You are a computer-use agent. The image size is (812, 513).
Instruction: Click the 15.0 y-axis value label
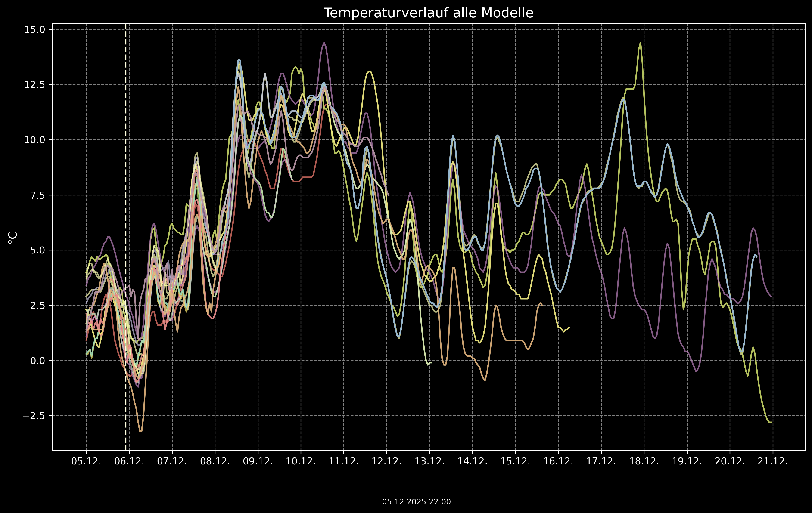pyautogui.click(x=35, y=30)
